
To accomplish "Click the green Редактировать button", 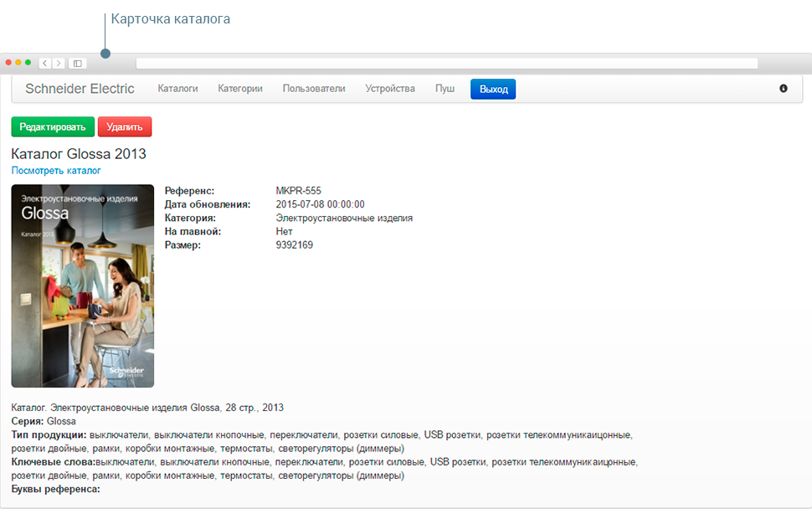I will tap(53, 127).
